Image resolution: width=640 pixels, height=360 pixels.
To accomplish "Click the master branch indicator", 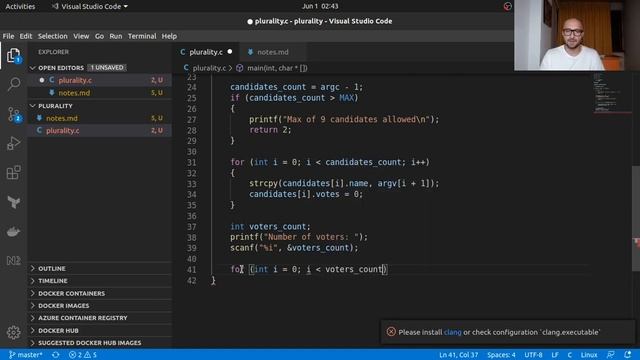I will [x=25, y=355].
